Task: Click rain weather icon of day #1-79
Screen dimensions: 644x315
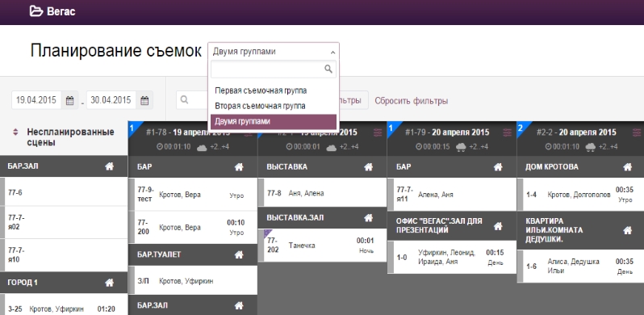Action: (x=462, y=147)
